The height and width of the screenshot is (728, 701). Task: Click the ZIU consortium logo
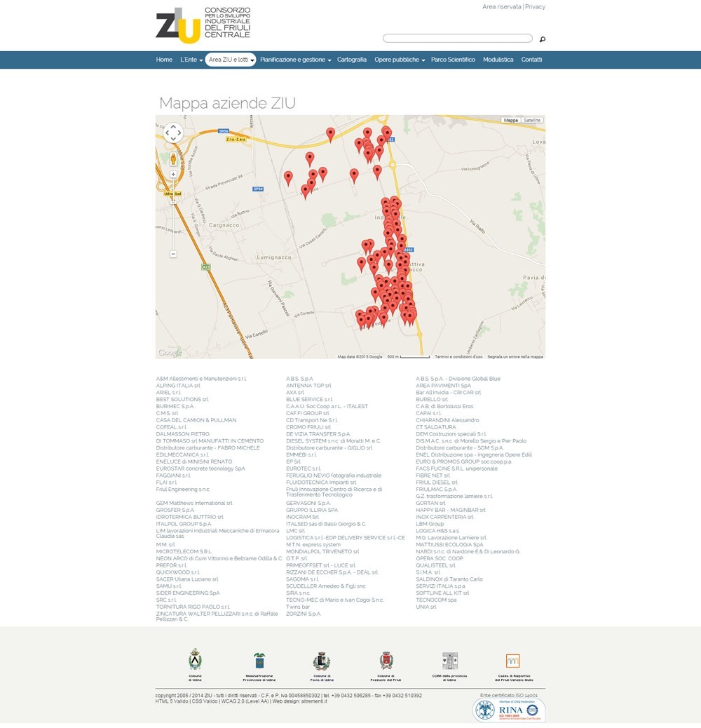(203, 25)
